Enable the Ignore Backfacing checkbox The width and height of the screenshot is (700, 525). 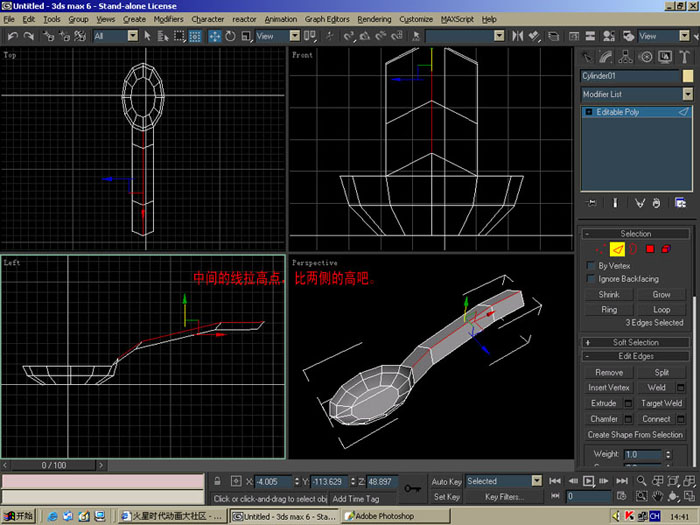(x=591, y=279)
